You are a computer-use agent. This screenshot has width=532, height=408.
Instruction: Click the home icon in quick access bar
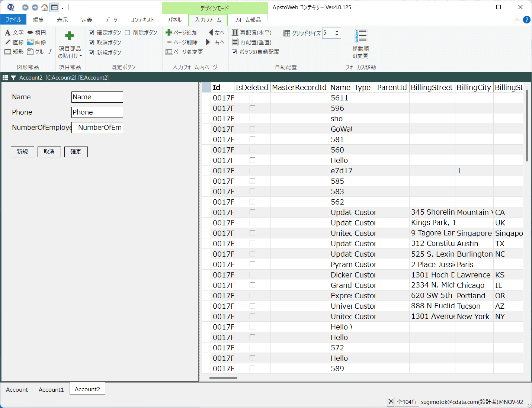tap(45, 7)
